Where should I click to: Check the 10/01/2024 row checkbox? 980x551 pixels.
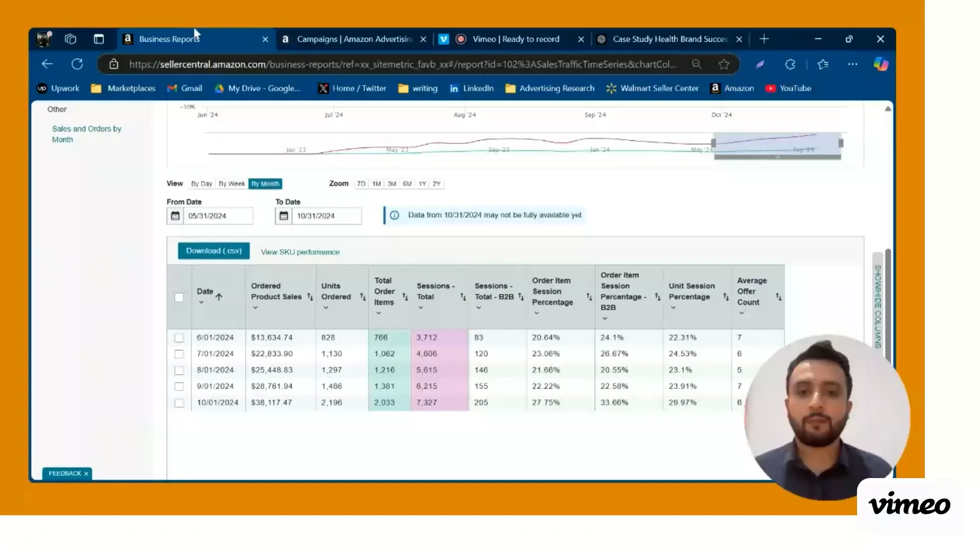coord(179,403)
